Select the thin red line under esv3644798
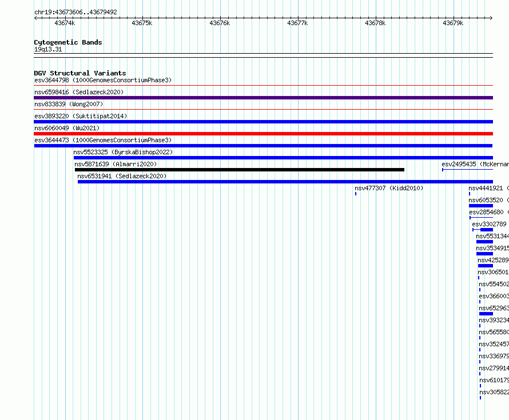The width and height of the screenshot is (509, 420). [263, 86]
